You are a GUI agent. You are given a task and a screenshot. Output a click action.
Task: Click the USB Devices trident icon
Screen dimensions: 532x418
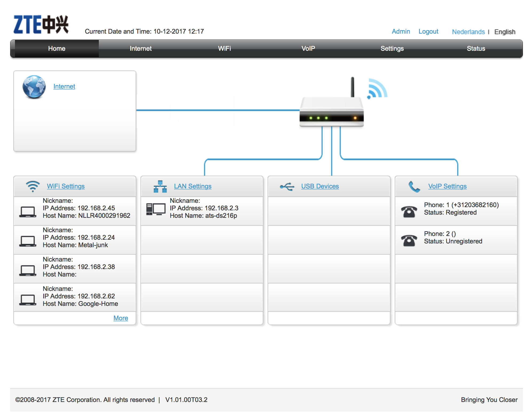[x=287, y=187]
